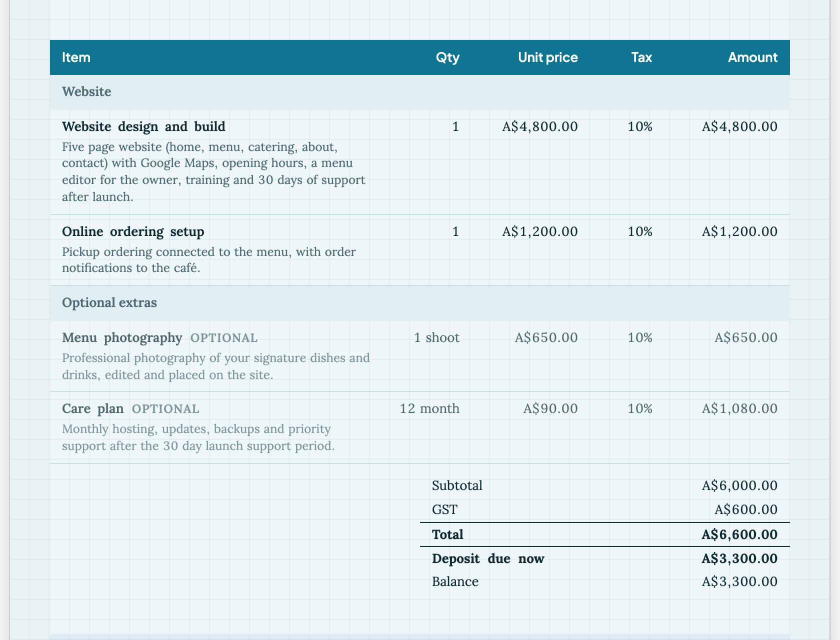Image resolution: width=840 pixels, height=640 pixels.
Task: Click the A$6,000.00 subtotal value
Action: click(739, 485)
